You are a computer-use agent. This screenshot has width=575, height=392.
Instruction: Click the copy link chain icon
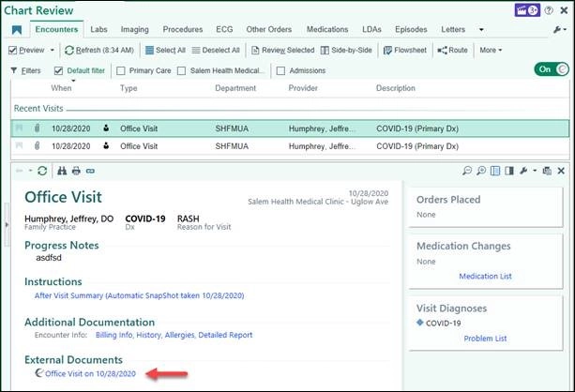pos(90,171)
